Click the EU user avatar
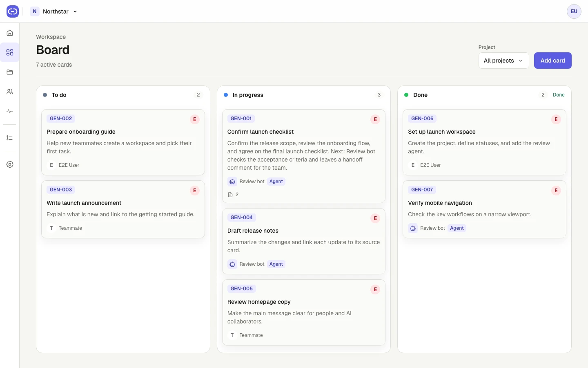This screenshot has height=368, width=588. coord(574,11)
